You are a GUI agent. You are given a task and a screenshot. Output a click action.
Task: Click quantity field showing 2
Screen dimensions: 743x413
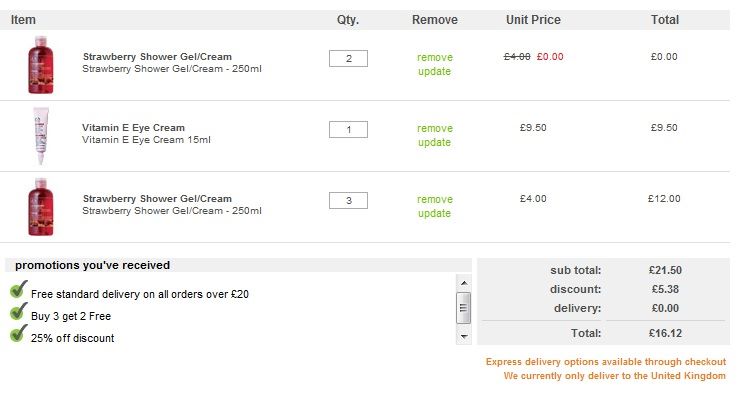(348, 59)
